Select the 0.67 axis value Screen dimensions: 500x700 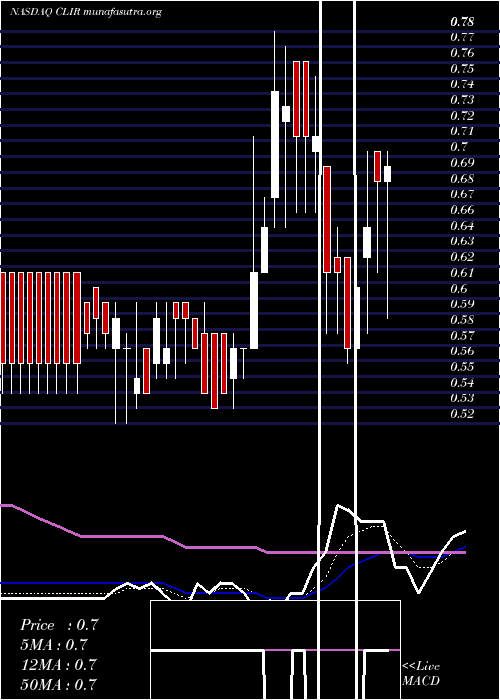(x=462, y=194)
